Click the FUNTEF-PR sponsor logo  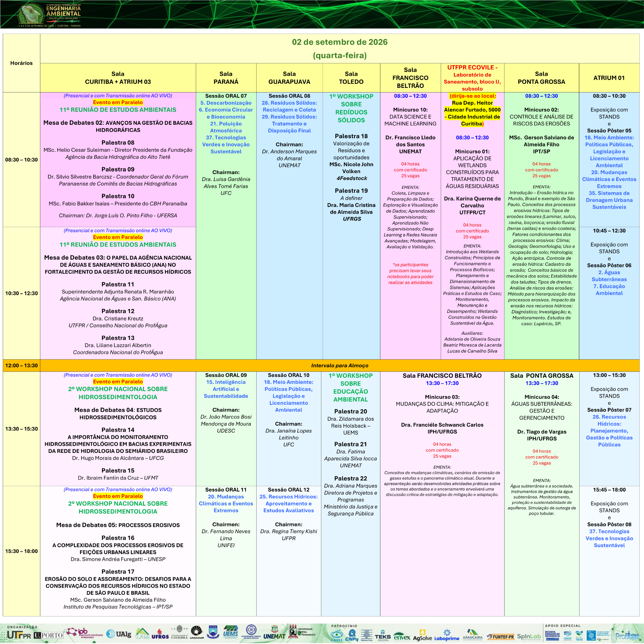[x=500, y=636]
